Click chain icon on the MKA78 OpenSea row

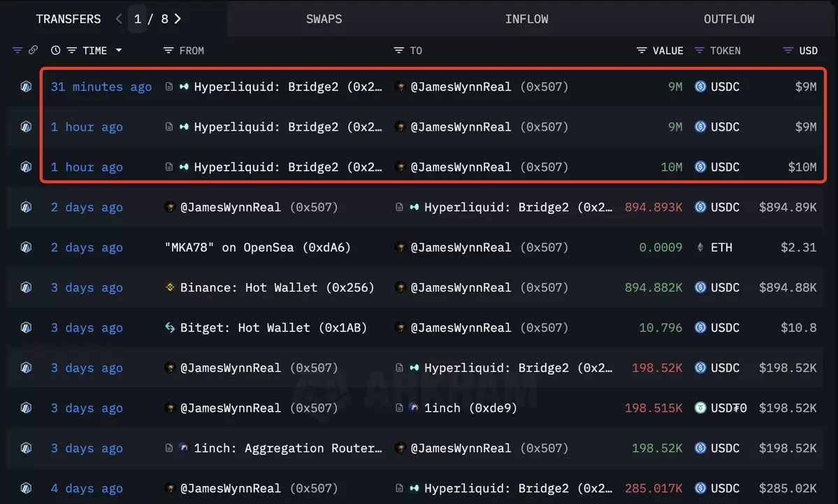(26, 247)
